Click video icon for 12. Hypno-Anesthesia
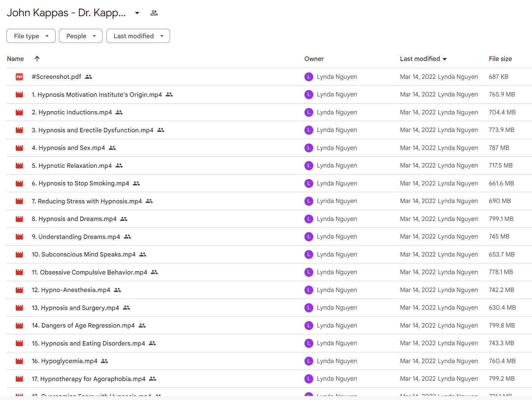532x400 pixels. 19,290
